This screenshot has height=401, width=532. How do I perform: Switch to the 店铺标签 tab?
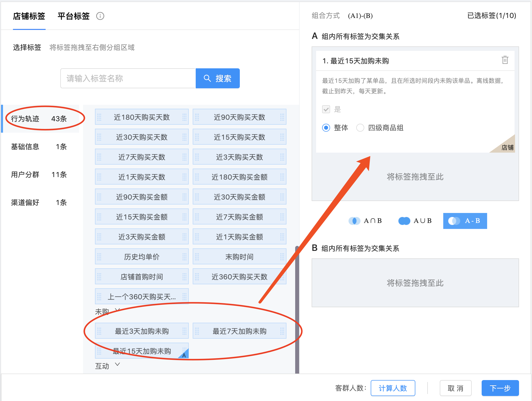pos(29,16)
